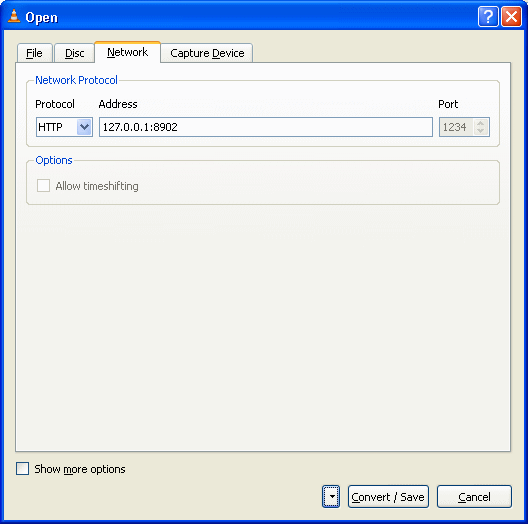Decrease the Port value with down arrow
Viewport: 528px width, 524px height.
pos(481,131)
